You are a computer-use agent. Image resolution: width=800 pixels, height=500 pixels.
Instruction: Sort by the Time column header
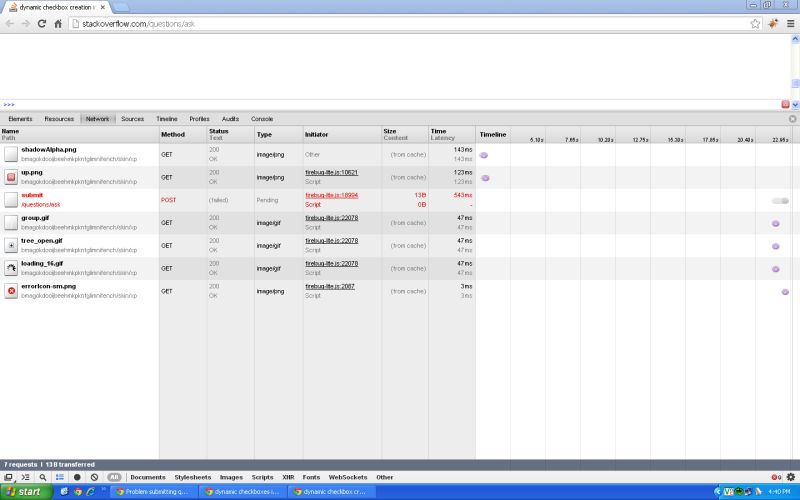(452, 134)
